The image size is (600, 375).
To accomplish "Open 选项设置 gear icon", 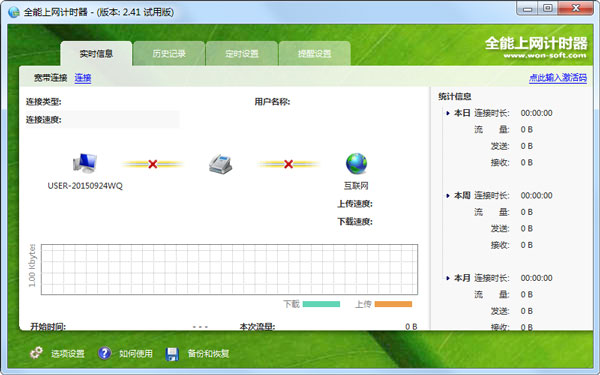I will point(36,353).
